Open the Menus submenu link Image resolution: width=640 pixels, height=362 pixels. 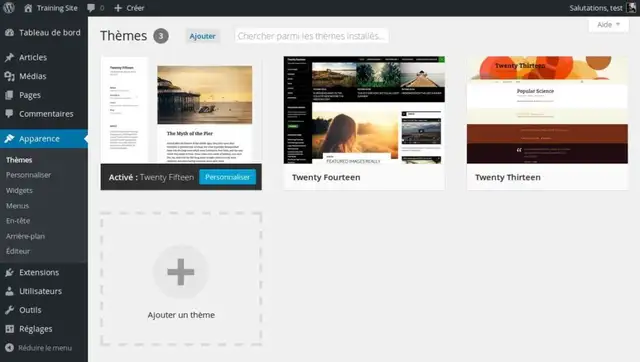point(17,206)
